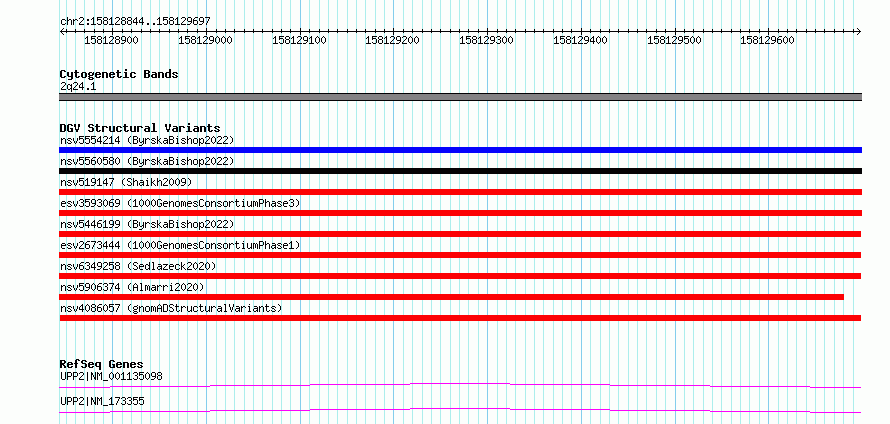The image size is (890, 424).
Task: Click the DGV Structural Variants track title
Action: (140, 128)
